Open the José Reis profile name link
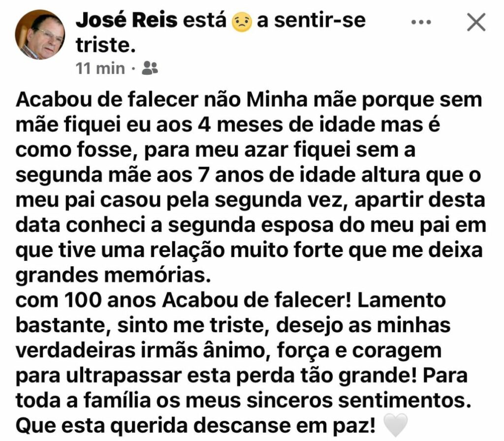Viewport: 504px width, 441px height. (x=126, y=22)
